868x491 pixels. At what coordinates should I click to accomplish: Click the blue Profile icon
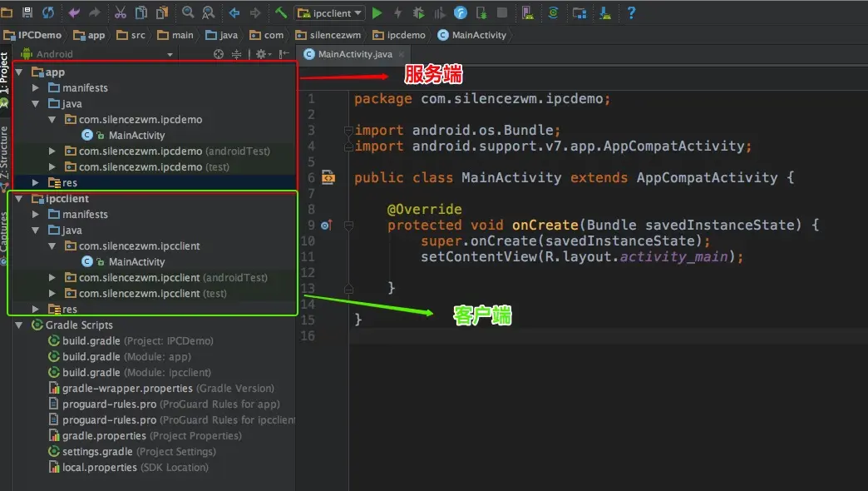pos(460,12)
